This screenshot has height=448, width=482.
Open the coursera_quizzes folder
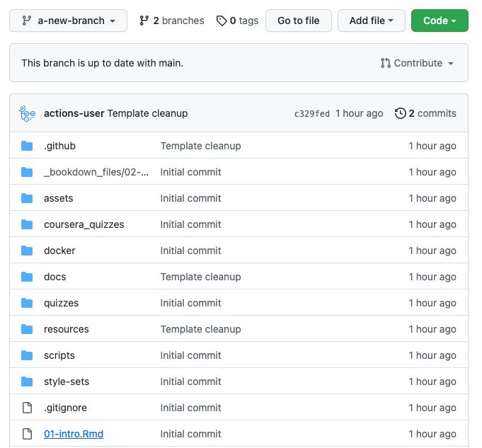click(84, 224)
